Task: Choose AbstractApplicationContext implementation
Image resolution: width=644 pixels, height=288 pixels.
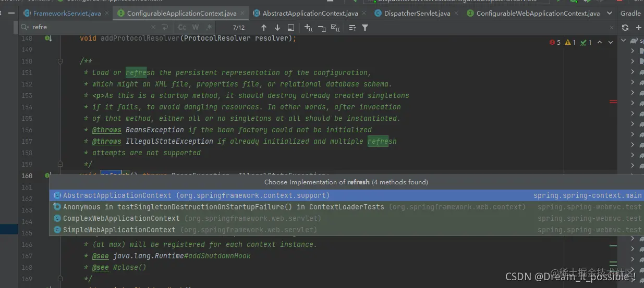Action: tap(347, 196)
